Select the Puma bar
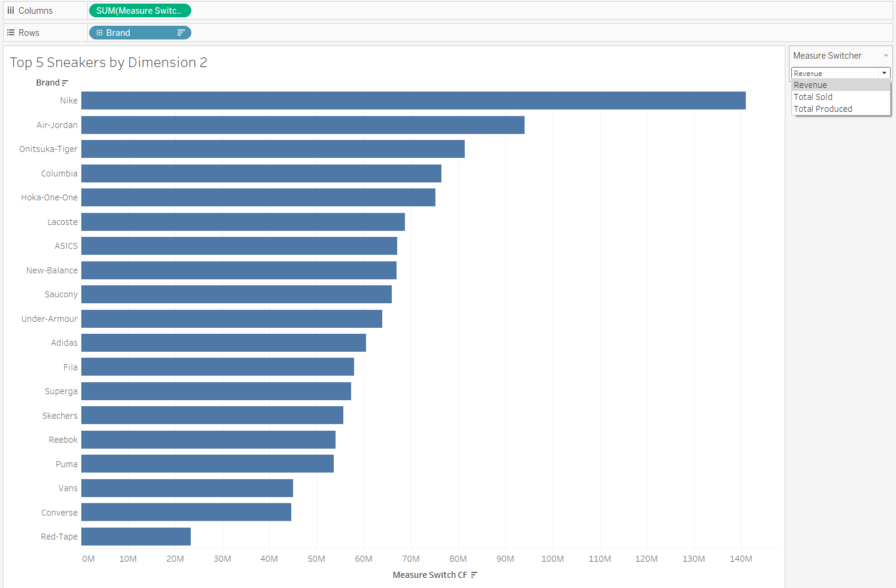 coord(208,464)
